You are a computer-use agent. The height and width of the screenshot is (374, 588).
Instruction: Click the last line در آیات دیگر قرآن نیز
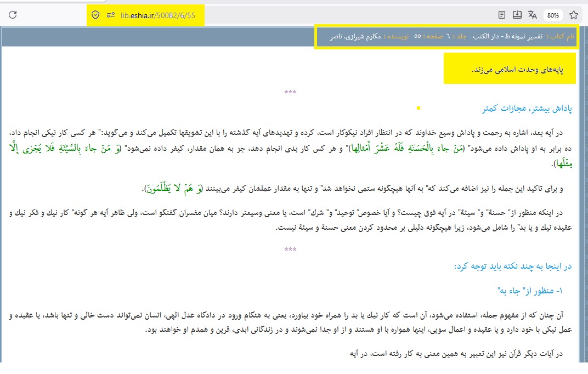click(x=456, y=353)
